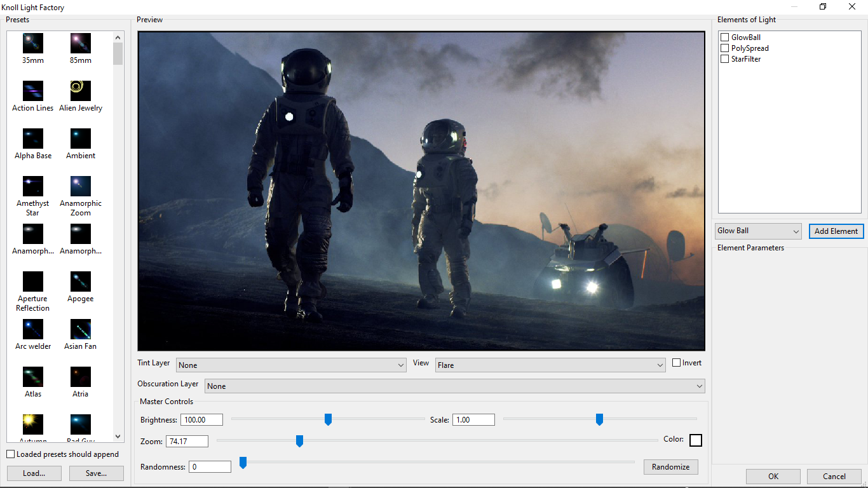Close the Knoll Light Factory window

coord(852,7)
